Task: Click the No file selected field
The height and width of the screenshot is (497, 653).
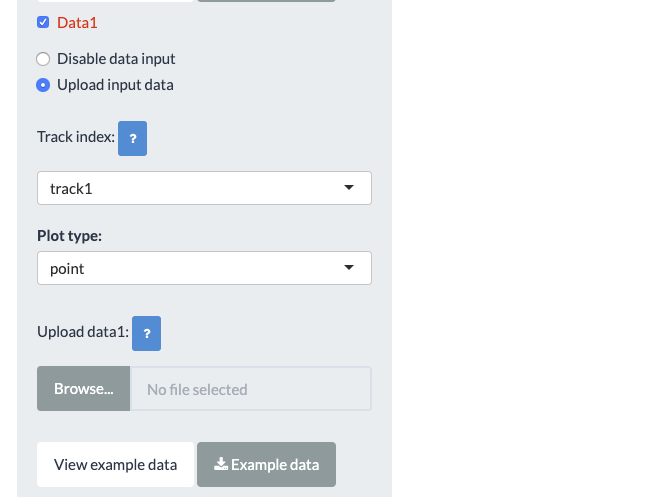Action: click(x=251, y=389)
